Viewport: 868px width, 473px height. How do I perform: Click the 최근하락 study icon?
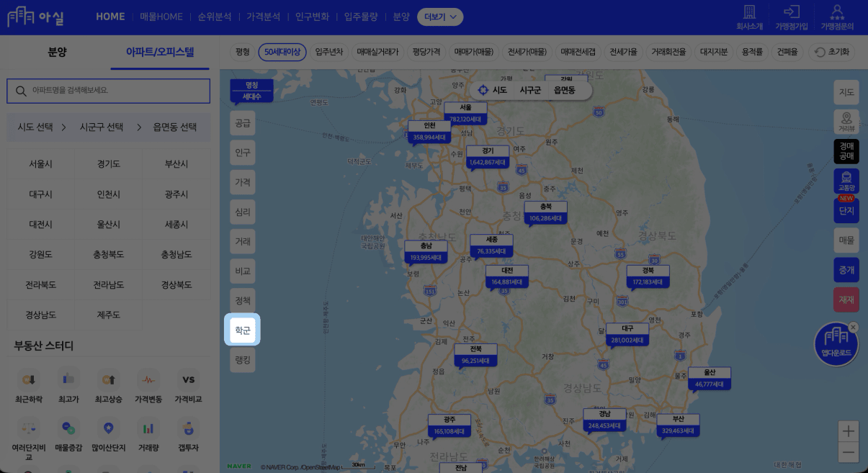[x=29, y=380]
